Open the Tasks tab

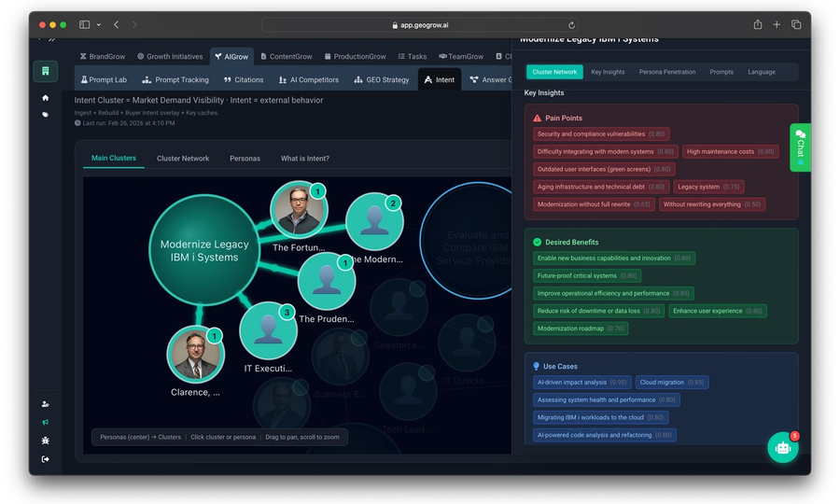(x=412, y=56)
